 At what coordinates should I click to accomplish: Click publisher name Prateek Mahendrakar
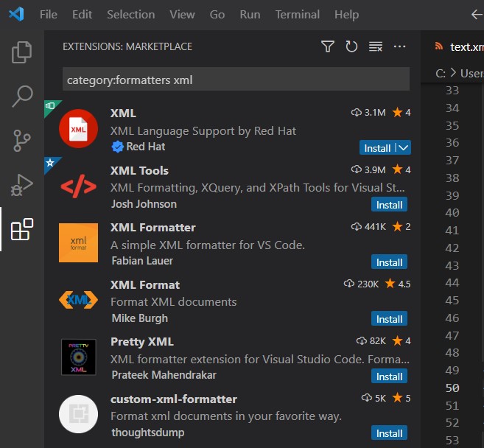[164, 375]
